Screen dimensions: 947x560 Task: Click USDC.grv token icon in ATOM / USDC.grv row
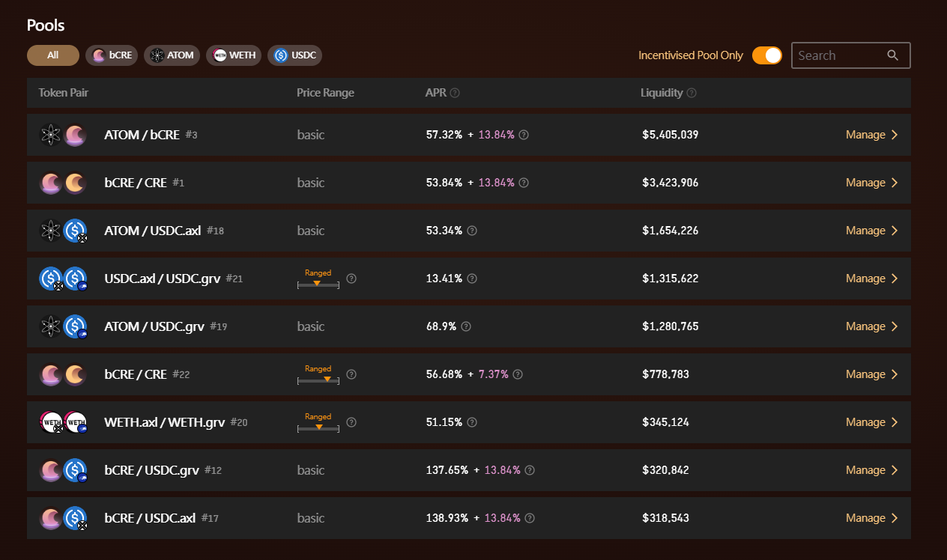[x=75, y=326]
